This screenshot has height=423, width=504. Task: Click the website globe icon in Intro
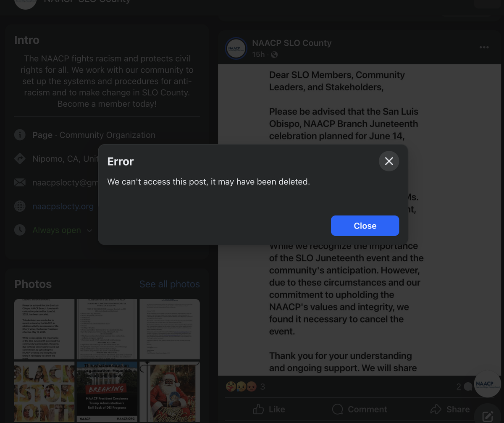point(20,206)
